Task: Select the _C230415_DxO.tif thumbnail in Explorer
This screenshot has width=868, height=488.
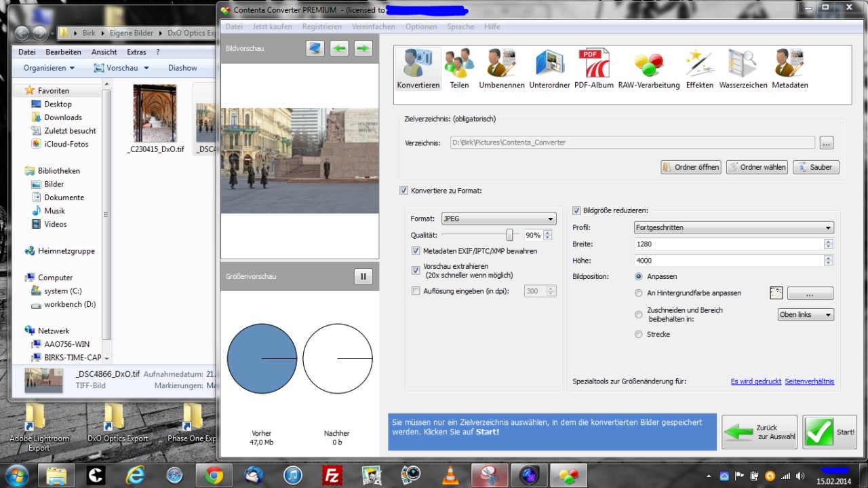Action: [155, 119]
